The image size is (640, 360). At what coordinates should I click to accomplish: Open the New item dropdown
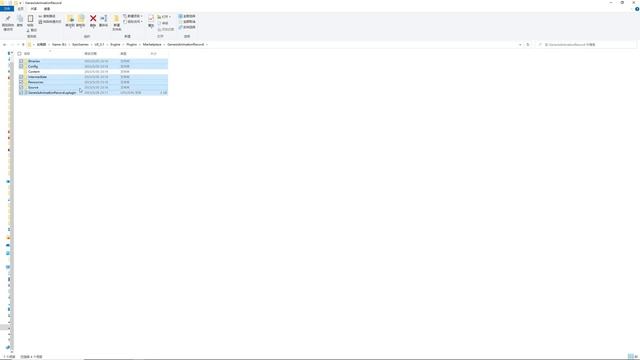133,16
